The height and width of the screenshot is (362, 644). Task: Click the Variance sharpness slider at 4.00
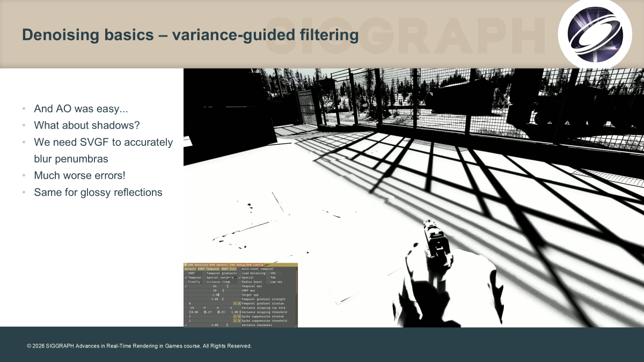[215, 325]
